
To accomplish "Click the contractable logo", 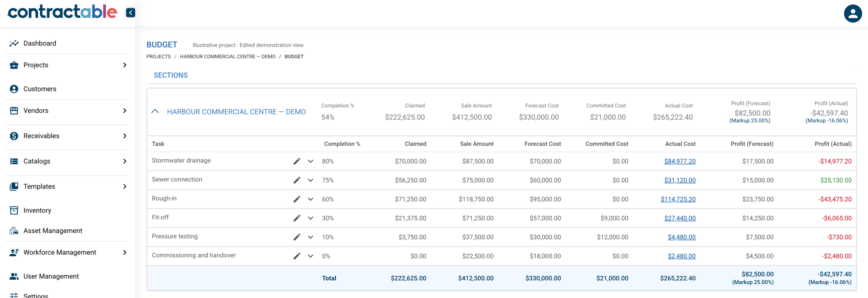I will (62, 12).
